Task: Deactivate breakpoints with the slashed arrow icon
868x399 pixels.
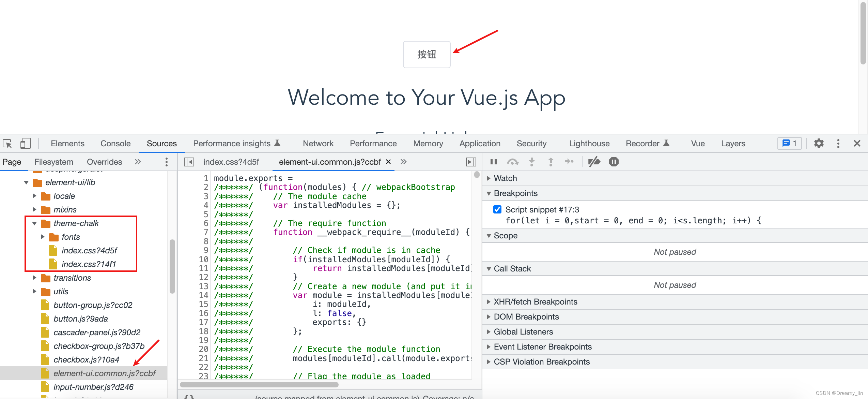Action: click(594, 162)
